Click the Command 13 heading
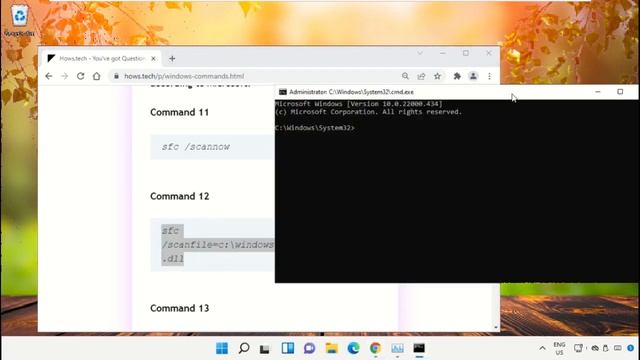The height and width of the screenshot is (360, 640). point(180,308)
